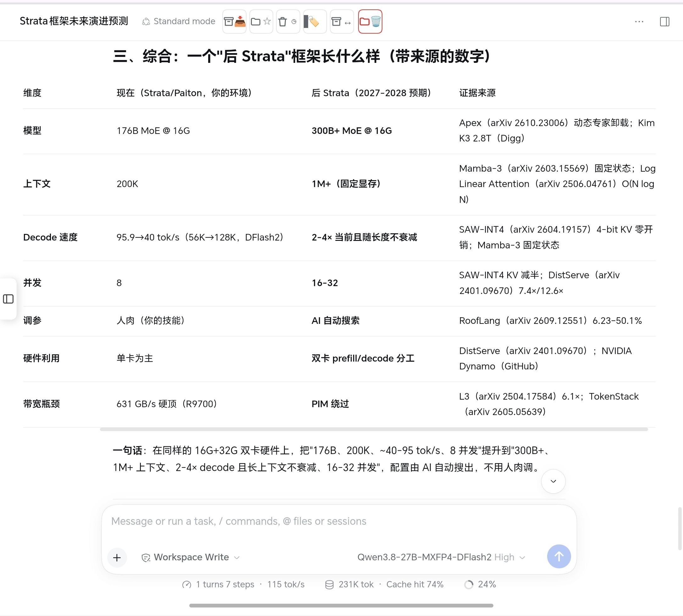
Task: Click the 维度 column header
Action: click(32, 93)
